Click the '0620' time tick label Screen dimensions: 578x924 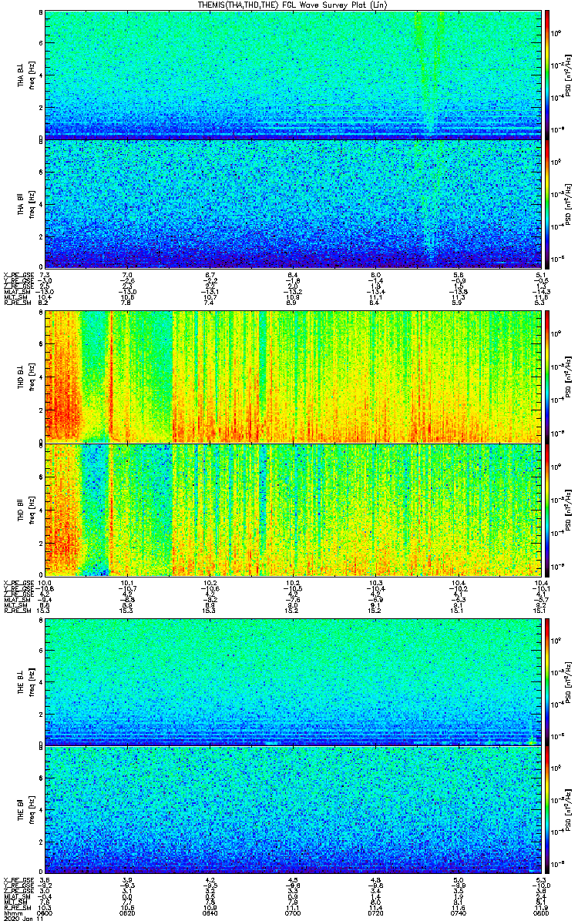coord(128,914)
